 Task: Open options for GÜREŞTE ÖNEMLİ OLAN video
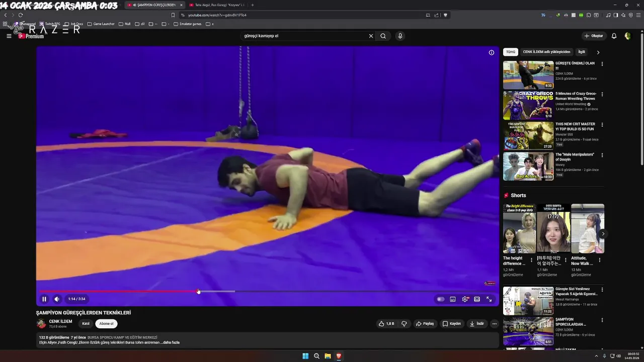(x=602, y=64)
